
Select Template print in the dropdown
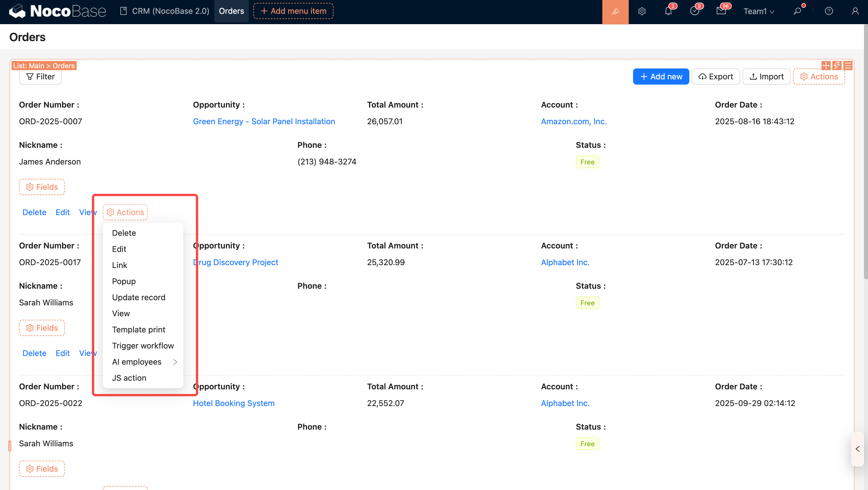point(138,330)
